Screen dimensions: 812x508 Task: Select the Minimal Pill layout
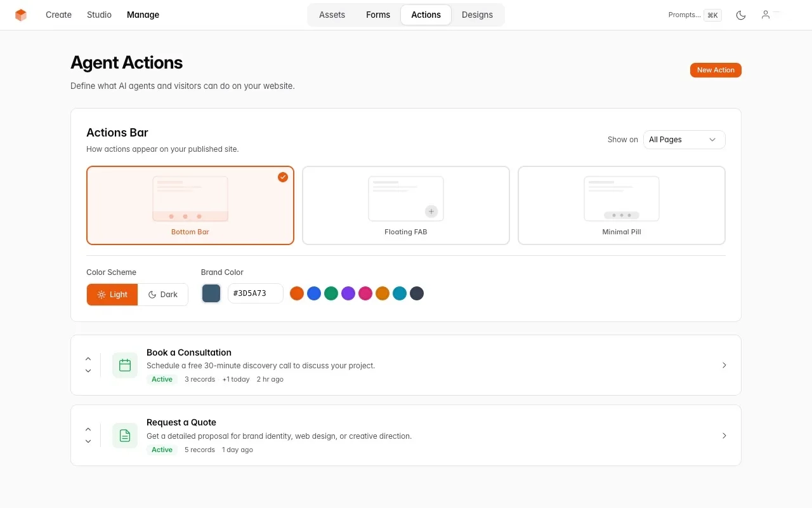(x=621, y=204)
